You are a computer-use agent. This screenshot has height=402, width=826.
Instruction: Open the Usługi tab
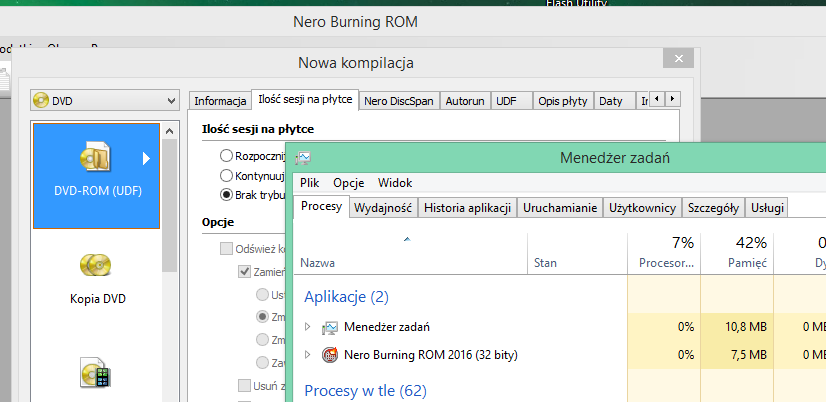click(767, 208)
